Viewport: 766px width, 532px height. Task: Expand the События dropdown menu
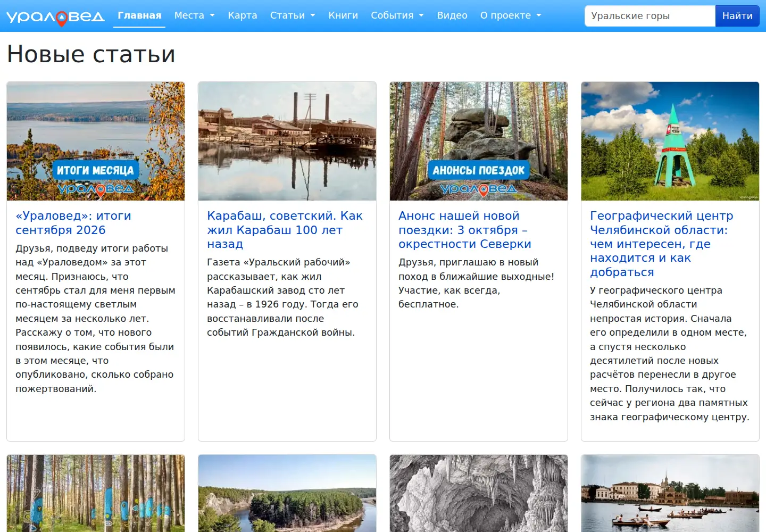[x=397, y=15]
